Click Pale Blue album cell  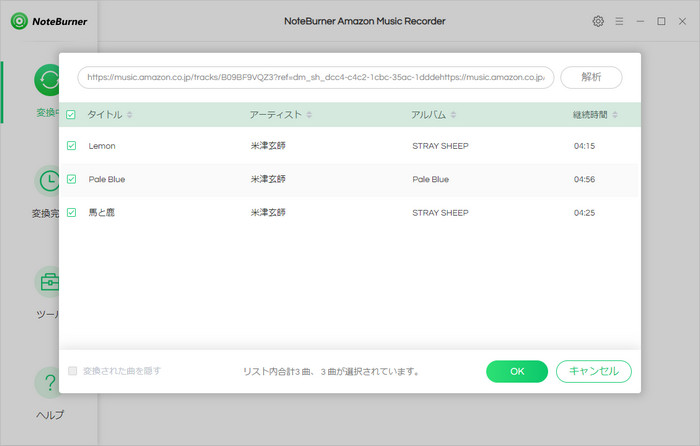click(x=430, y=179)
